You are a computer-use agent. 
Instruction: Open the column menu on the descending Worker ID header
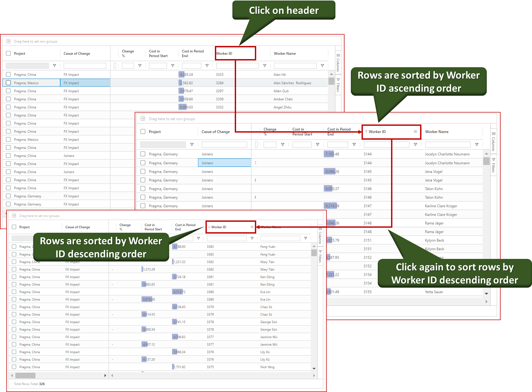[x=252, y=227]
